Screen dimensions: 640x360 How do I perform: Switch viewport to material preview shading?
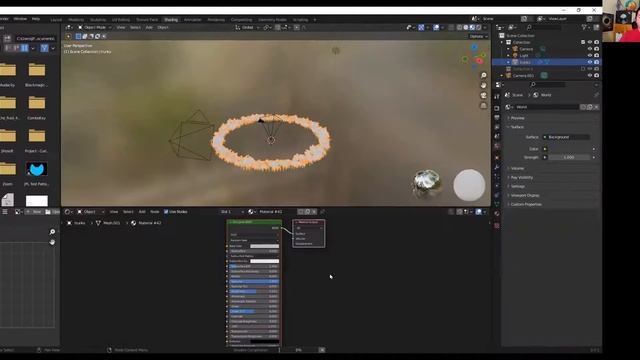coord(472,27)
